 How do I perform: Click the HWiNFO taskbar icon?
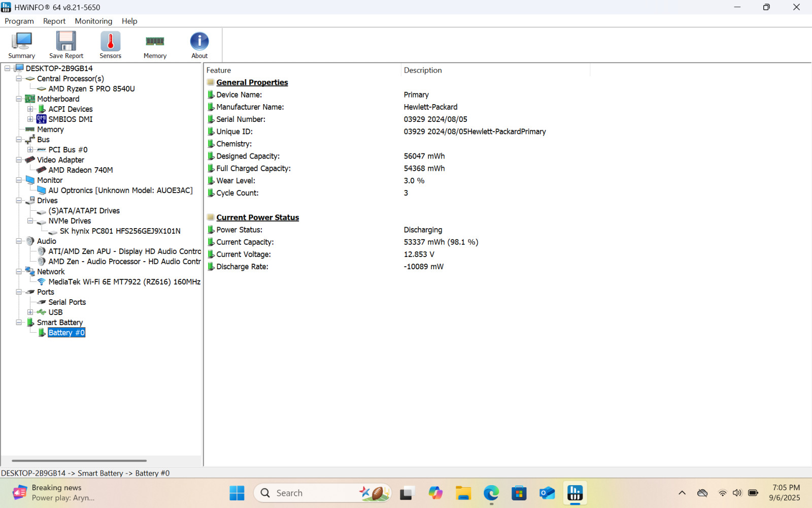click(574, 493)
